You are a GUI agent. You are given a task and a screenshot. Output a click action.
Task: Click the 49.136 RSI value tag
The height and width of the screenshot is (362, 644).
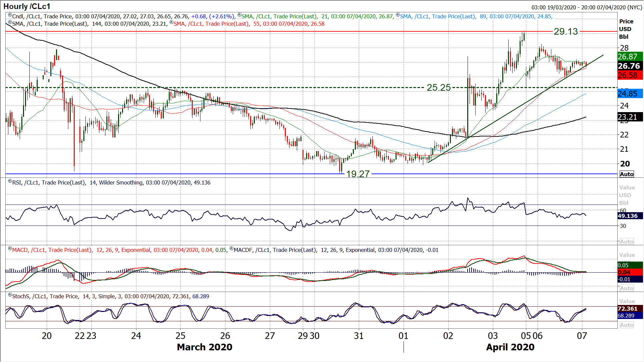pyautogui.click(x=630, y=216)
